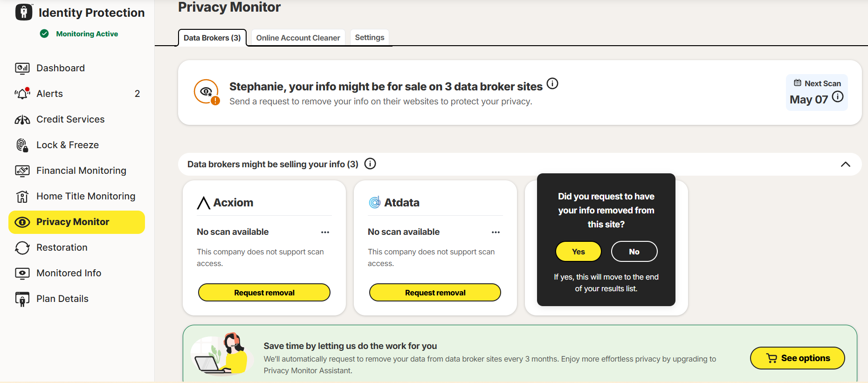This screenshot has height=383, width=868.
Task: Open Financial Monitoring
Action: tap(81, 170)
